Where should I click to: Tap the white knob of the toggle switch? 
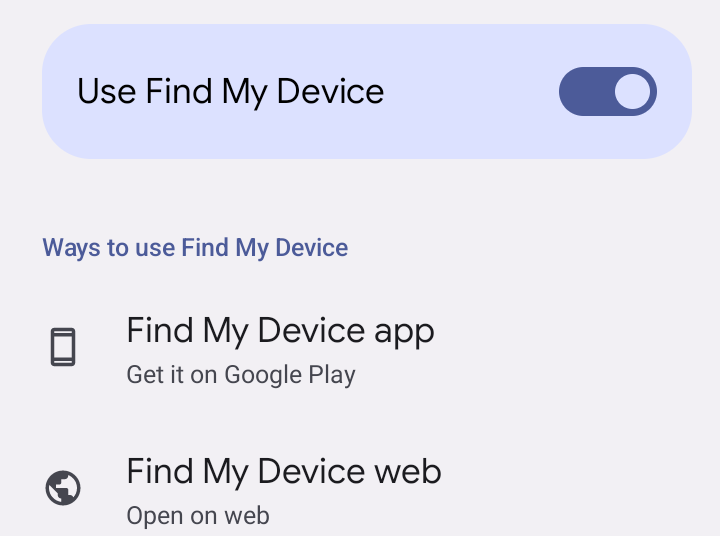pyautogui.click(x=632, y=91)
